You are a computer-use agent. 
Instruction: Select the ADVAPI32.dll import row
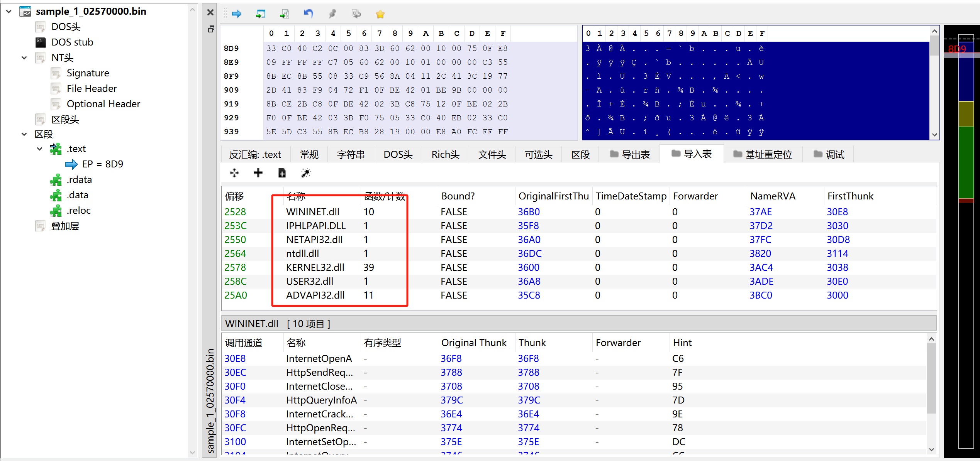click(579, 295)
